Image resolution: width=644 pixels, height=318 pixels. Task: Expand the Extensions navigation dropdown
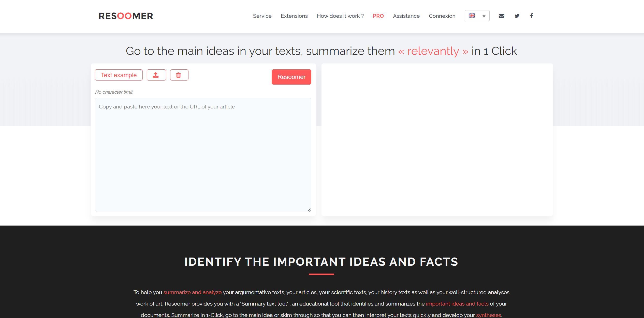tap(294, 16)
